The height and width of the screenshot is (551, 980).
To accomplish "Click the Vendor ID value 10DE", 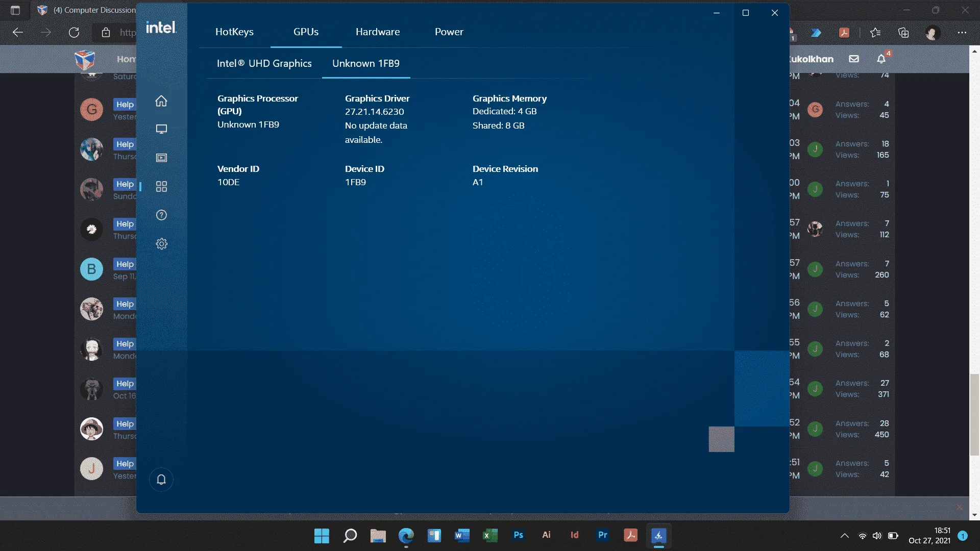I will (x=228, y=182).
